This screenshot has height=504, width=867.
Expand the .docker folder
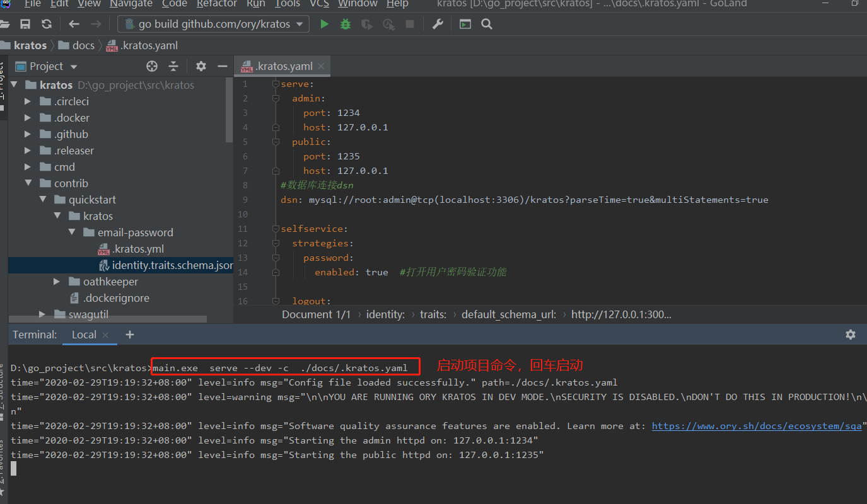coord(27,118)
